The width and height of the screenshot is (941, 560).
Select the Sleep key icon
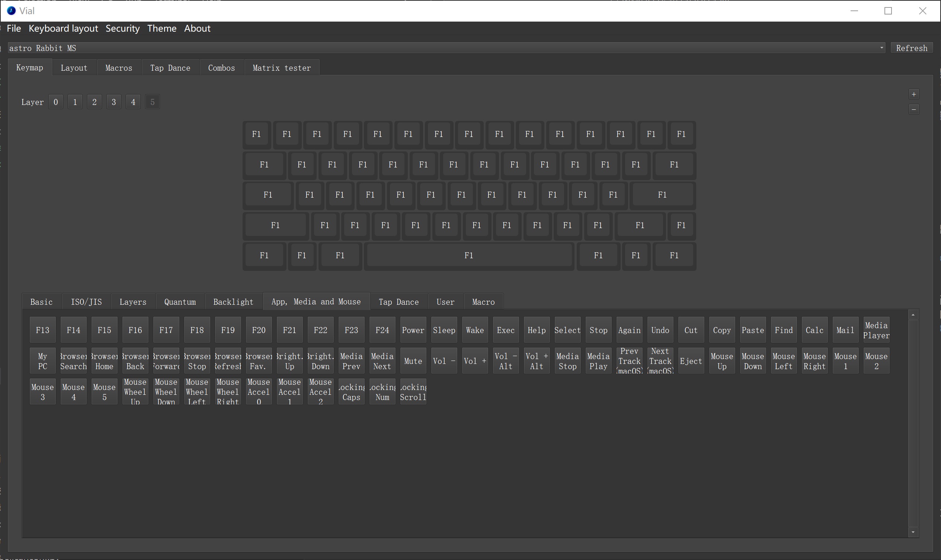(444, 329)
